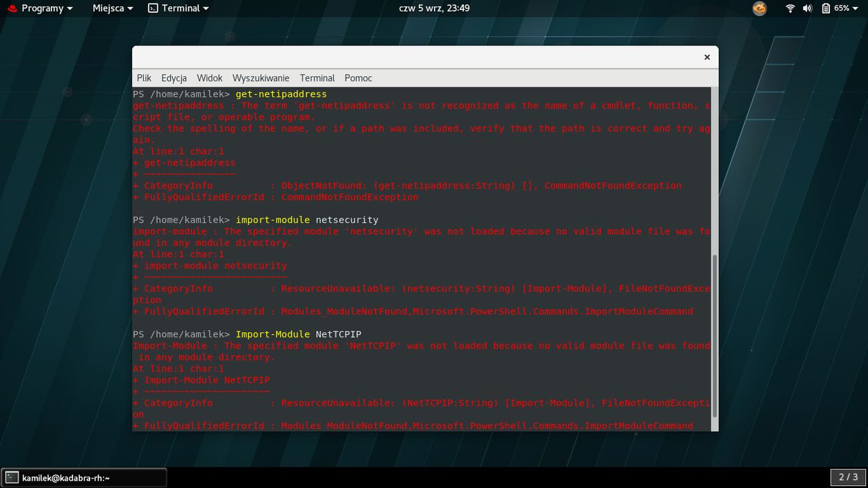Click the volume speaker icon
The width and height of the screenshot is (868, 488).
click(808, 8)
